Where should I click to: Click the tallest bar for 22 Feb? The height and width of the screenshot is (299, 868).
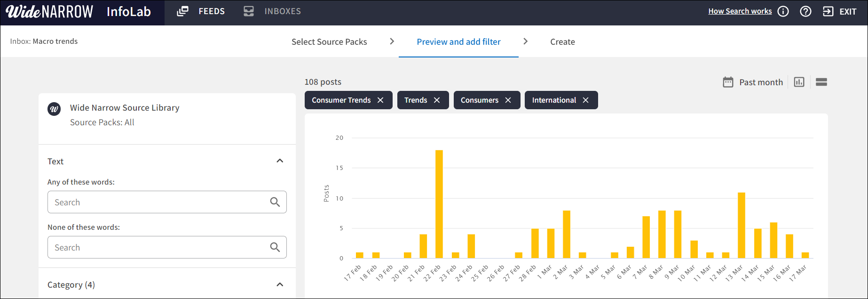439,204
